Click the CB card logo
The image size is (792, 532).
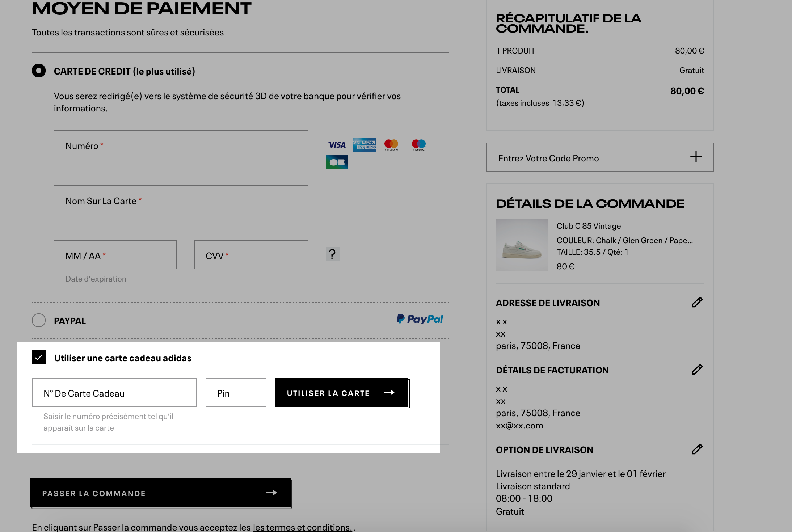(337, 162)
